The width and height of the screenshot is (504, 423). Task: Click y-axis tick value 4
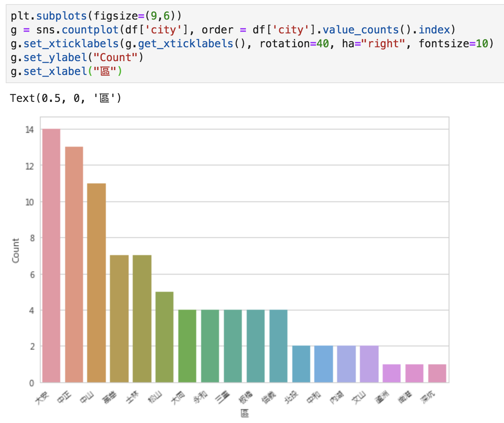32,311
